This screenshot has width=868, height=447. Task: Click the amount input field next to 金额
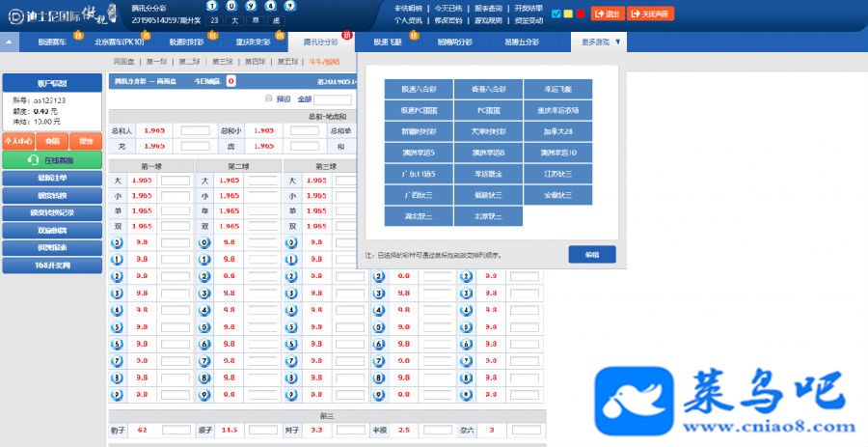[x=332, y=99]
